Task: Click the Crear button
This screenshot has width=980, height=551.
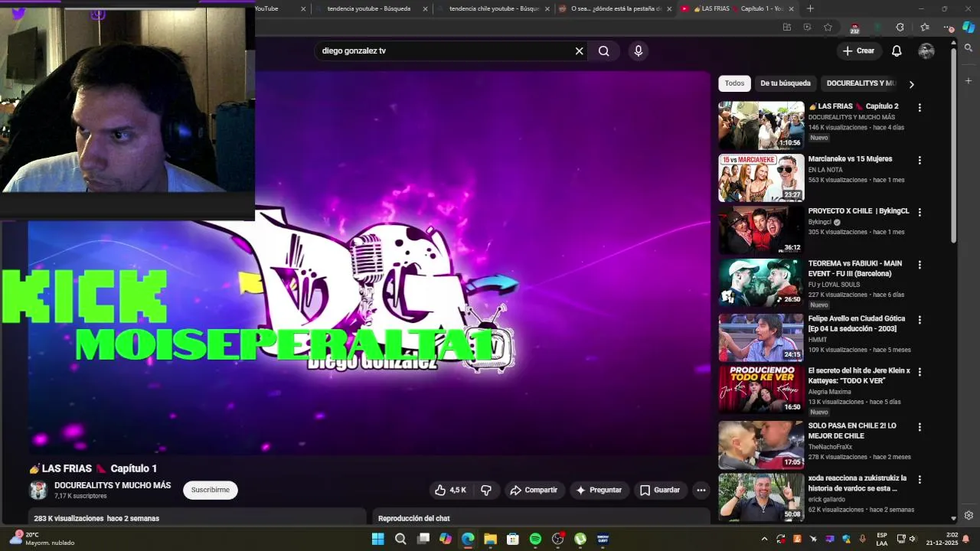Action: 858,51
